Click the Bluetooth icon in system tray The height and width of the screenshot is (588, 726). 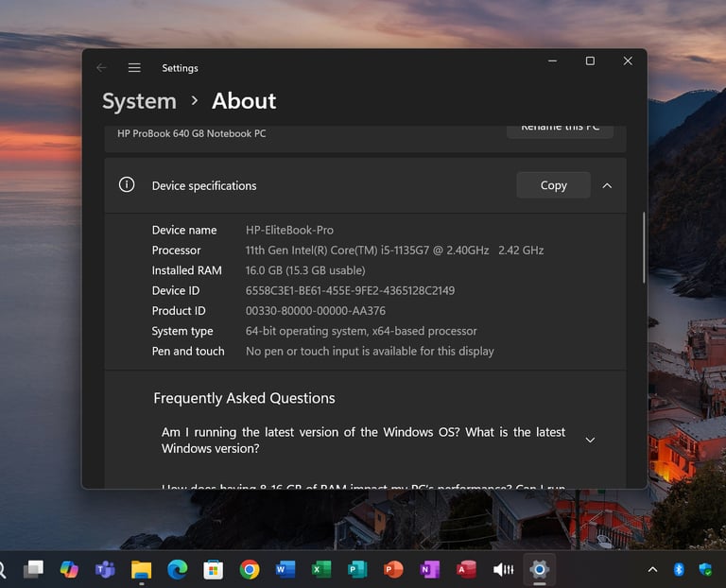(678, 569)
